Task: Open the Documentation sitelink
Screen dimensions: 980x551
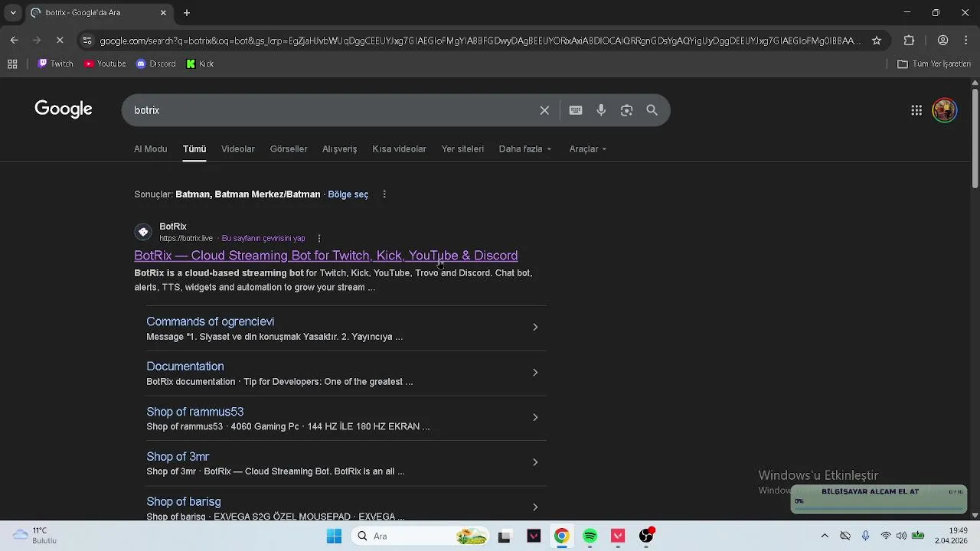Action: [x=185, y=367]
